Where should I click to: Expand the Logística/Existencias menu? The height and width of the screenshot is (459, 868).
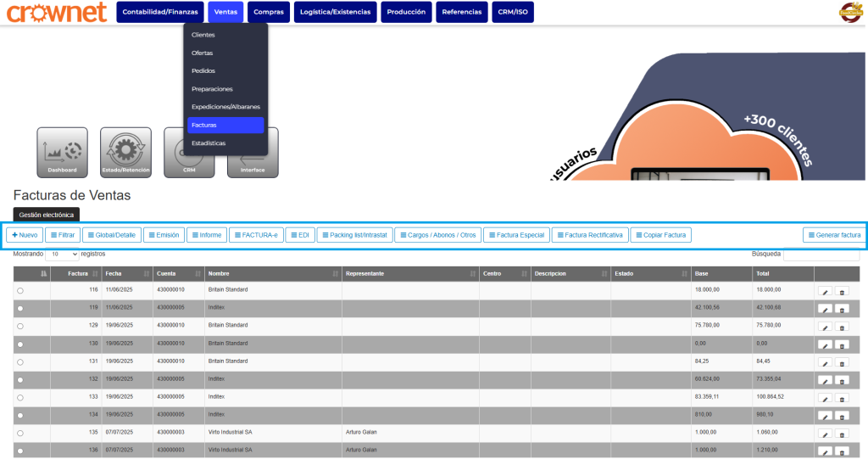[x=336, y=12]
